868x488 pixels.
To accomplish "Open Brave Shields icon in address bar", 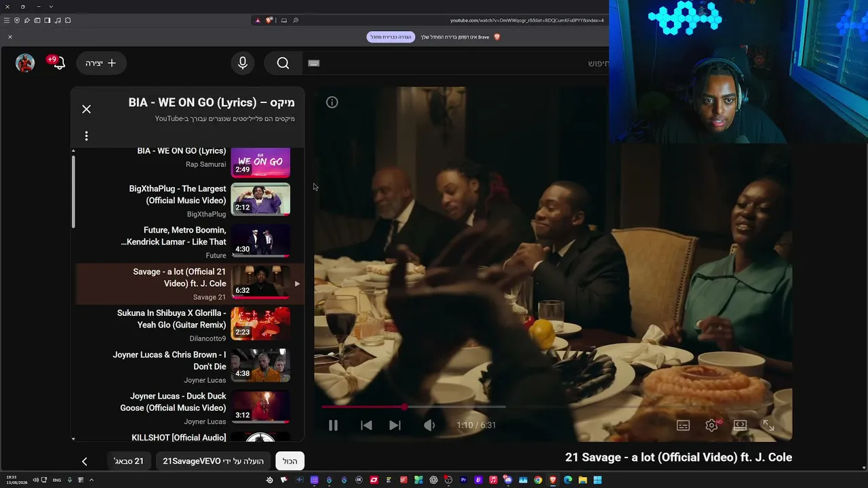I will 269,20.
